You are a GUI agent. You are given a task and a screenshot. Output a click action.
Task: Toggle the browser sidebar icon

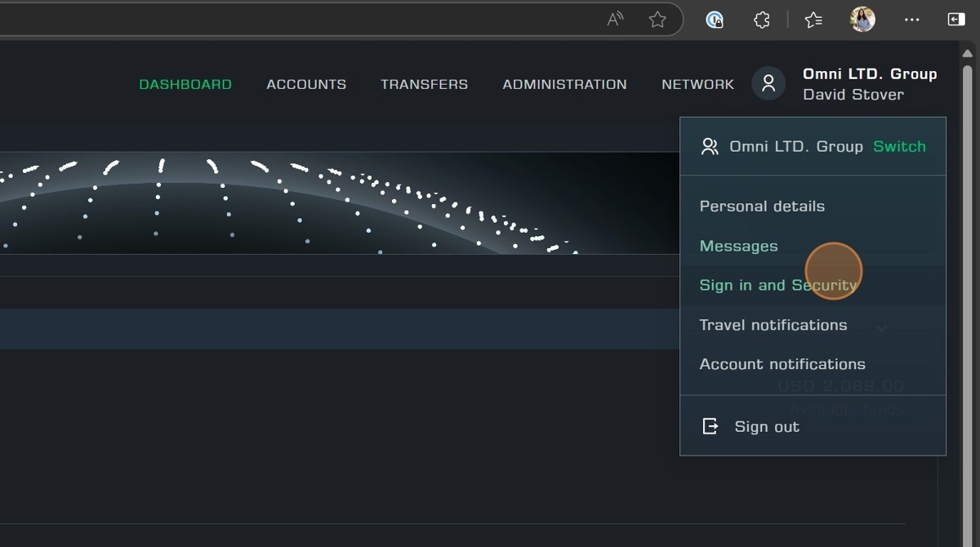point(956,20)
